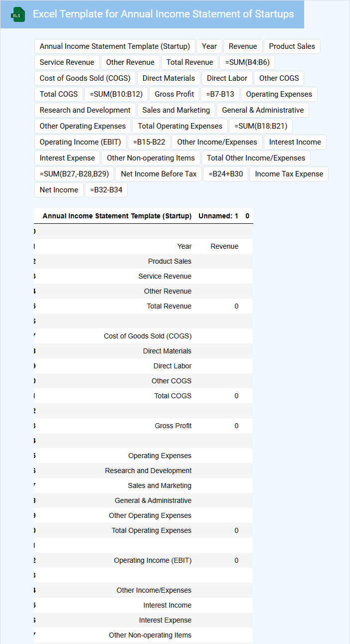Viewport: 350px width, 644px height.
Task: Click the 'Other Operating Expenses' tag
Action: (x=83, y=126)
